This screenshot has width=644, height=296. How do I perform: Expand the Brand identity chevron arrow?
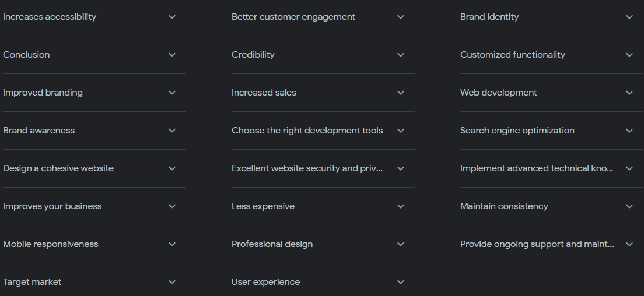[x=629, y=17]
